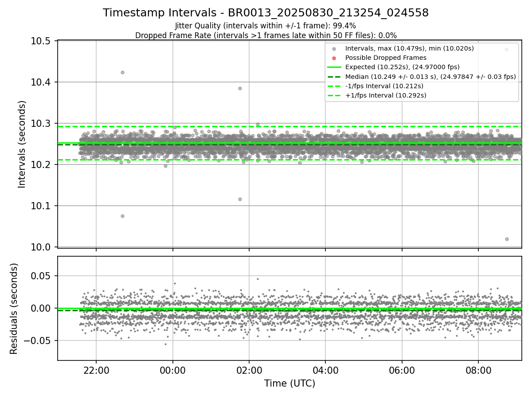Click the '06:00' time tick label

402,370
